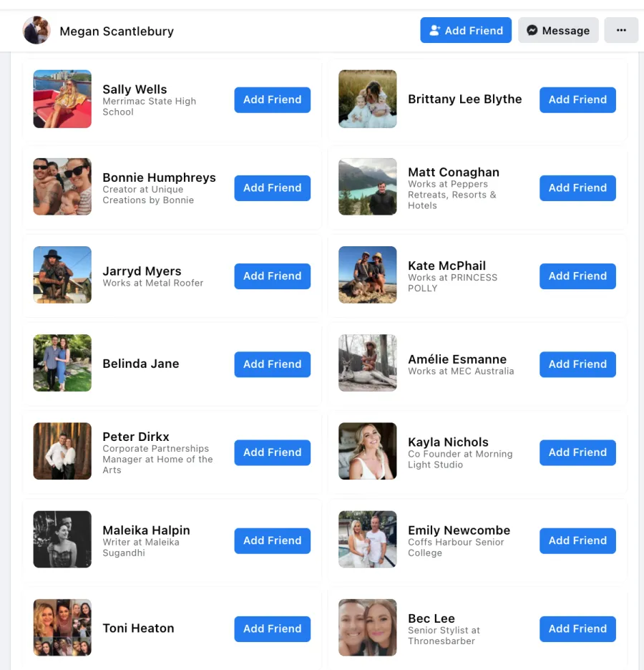
Task: View Kate McPhail's beach thumbnail
Action: click(368, 275)
